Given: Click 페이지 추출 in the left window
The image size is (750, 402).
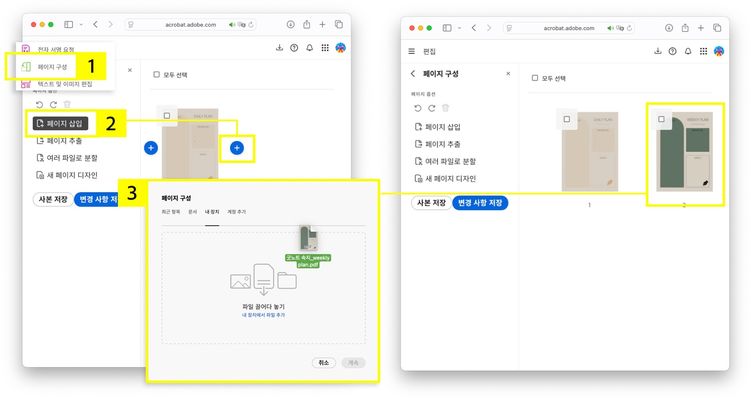Looking at the screenshot, I should pos(59,141).
